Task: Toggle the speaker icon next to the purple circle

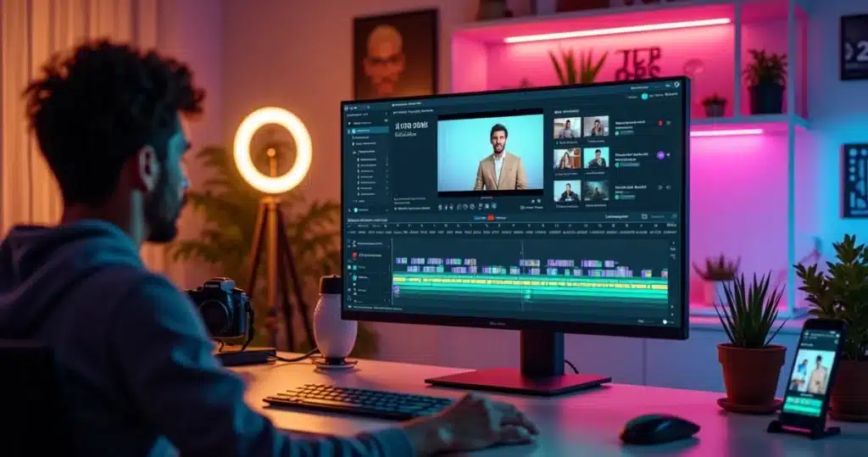Action: tap(670, 155)
